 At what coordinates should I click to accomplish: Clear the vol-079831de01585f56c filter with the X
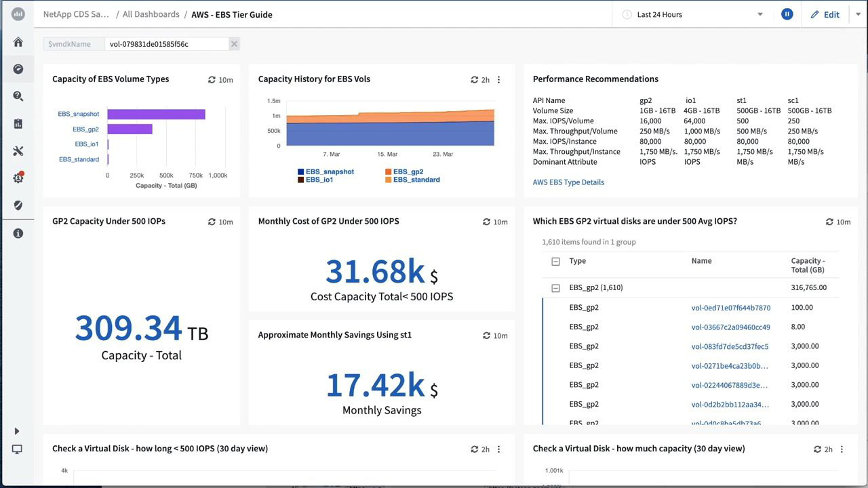click(234, 43)
